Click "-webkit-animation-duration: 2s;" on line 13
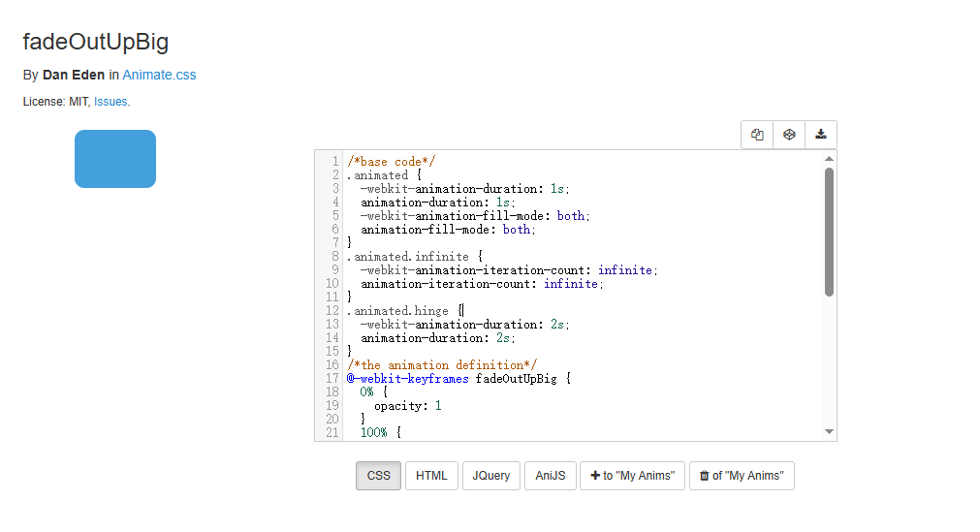The height and width of the screenshot is (532, 980). coord(465,325)
